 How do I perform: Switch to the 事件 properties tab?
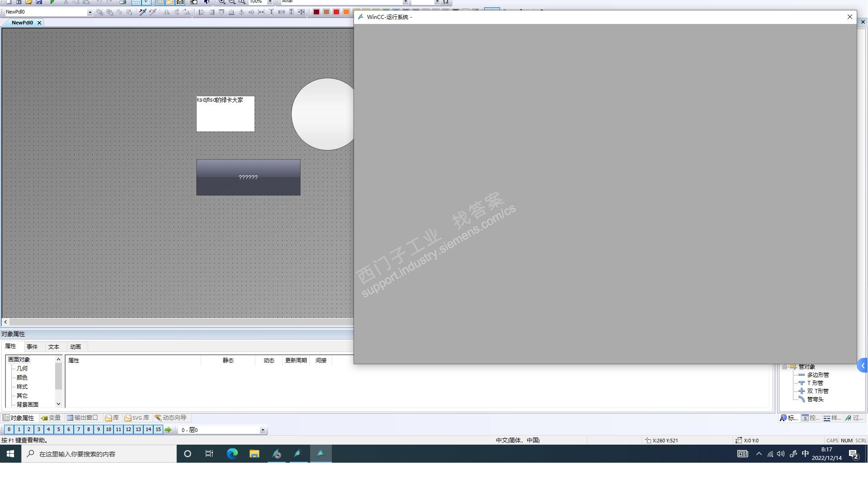(32, 347)
